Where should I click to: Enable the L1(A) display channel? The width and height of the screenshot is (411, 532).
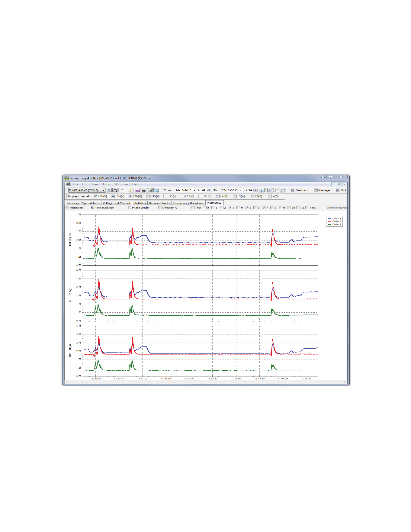tap(217, 196)
